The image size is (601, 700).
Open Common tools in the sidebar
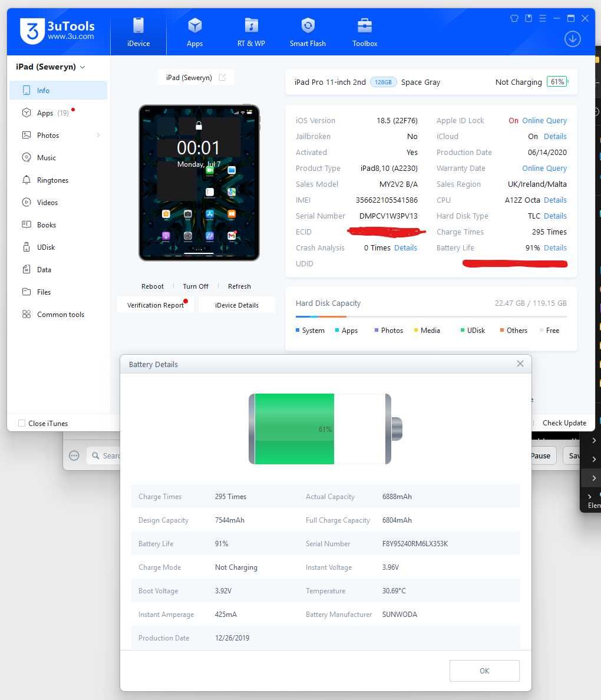pos(58,314)
